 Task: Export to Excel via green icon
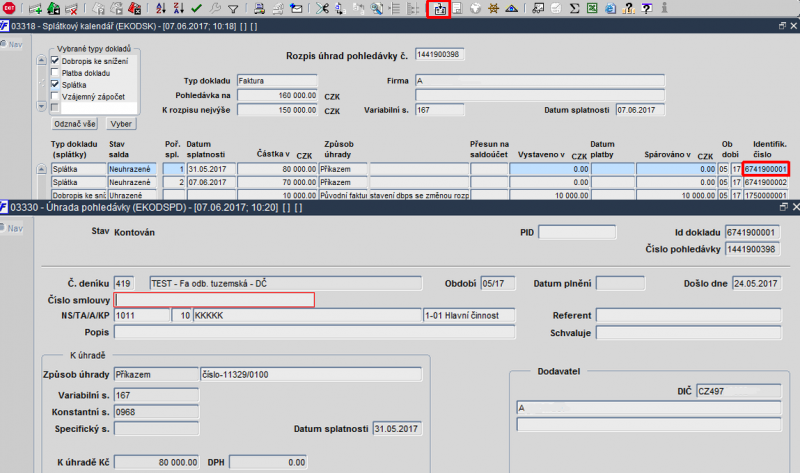coord(592,8)
